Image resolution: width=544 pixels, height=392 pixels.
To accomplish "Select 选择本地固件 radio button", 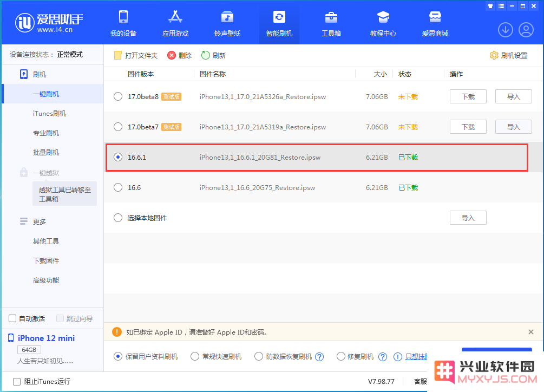I will 118,218.
